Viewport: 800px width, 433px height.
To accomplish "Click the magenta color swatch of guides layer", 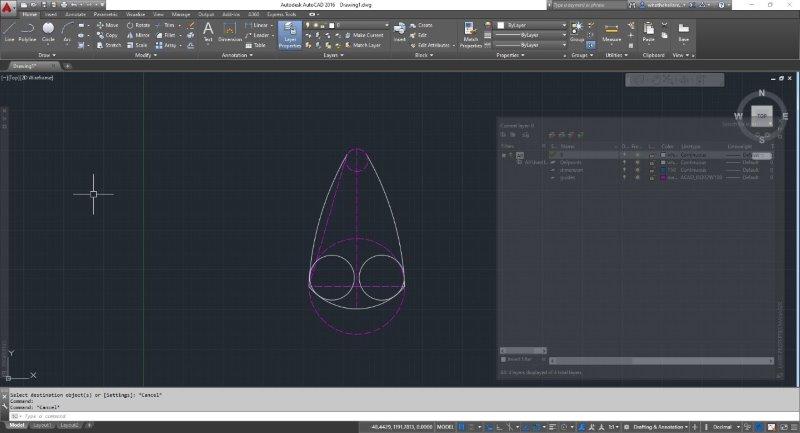I will 663,177.
